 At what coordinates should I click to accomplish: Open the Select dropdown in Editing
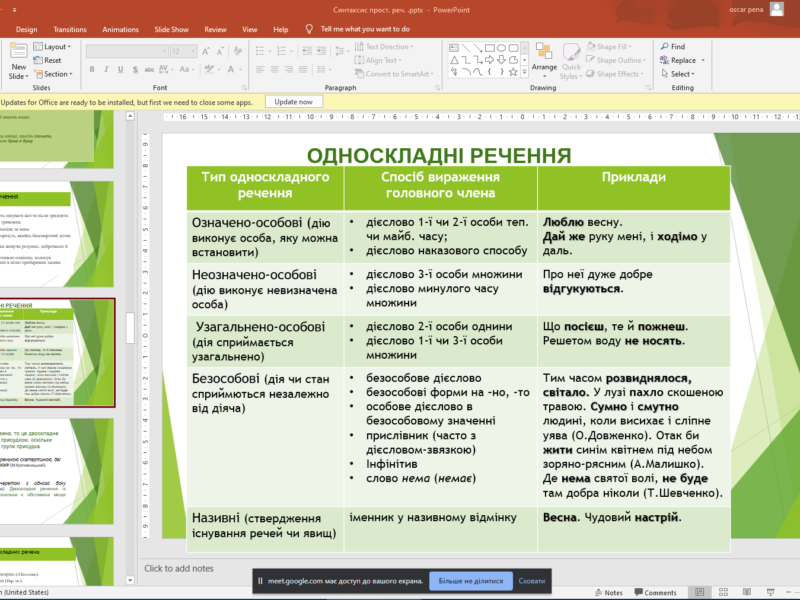click(681, 74)
